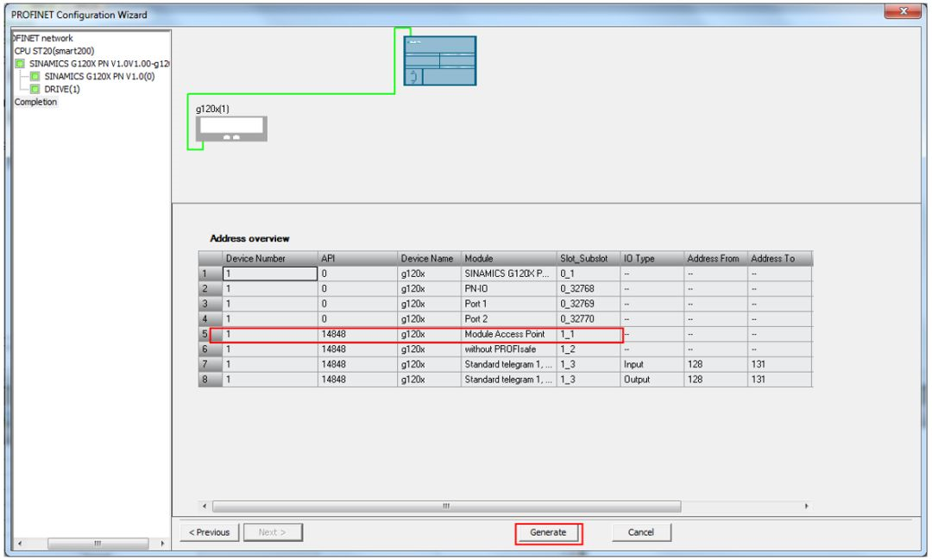Click the 'Port 1' module cell
The width and height of the screenshot is (932, 560).
point(509,305)
